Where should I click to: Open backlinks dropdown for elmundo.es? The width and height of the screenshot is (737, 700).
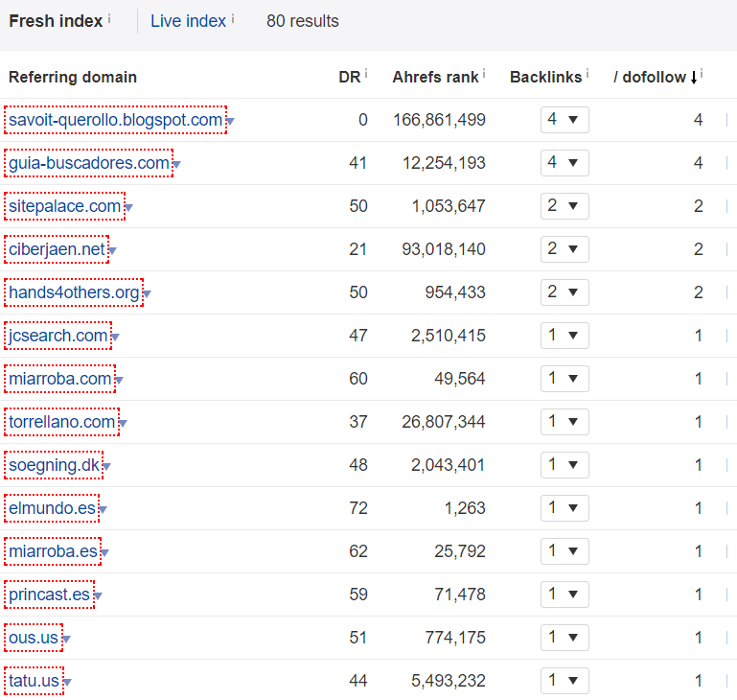pos(564,508)
